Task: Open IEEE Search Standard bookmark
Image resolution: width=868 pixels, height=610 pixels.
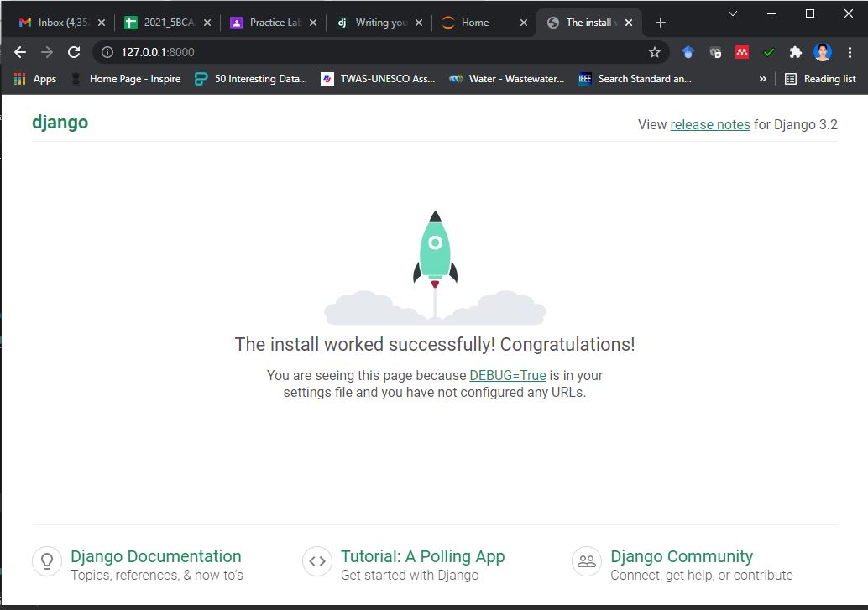Action: click(635, 79)
